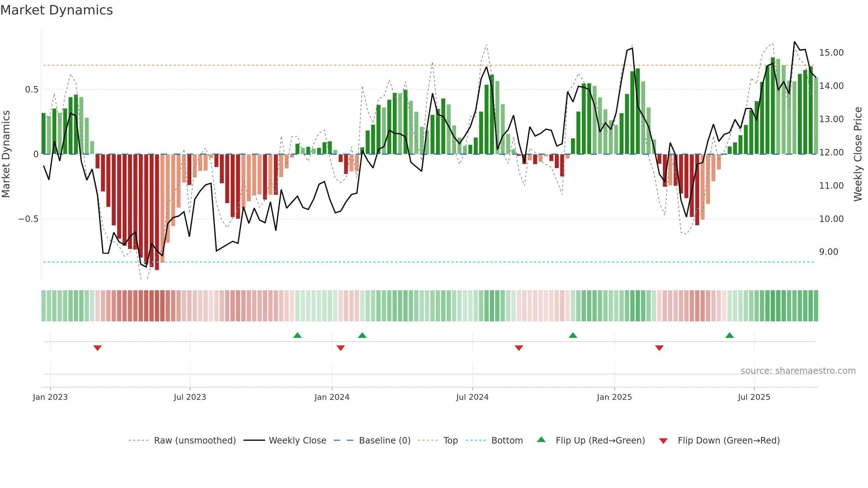Click the 10.00 price axis label
This screenshot has height=488, width=868.
click(x=831, y=219)
